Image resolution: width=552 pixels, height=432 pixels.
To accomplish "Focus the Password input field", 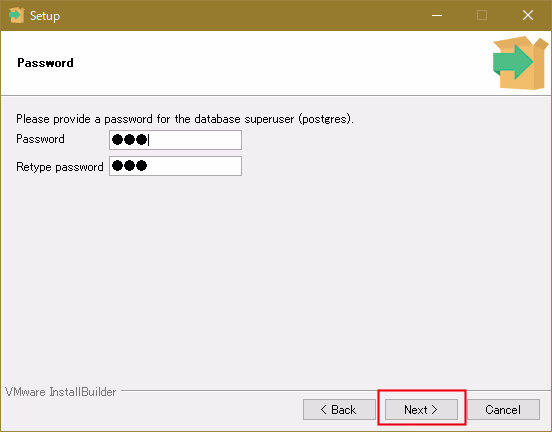I will pyautogui.click(x=175, y=140).
